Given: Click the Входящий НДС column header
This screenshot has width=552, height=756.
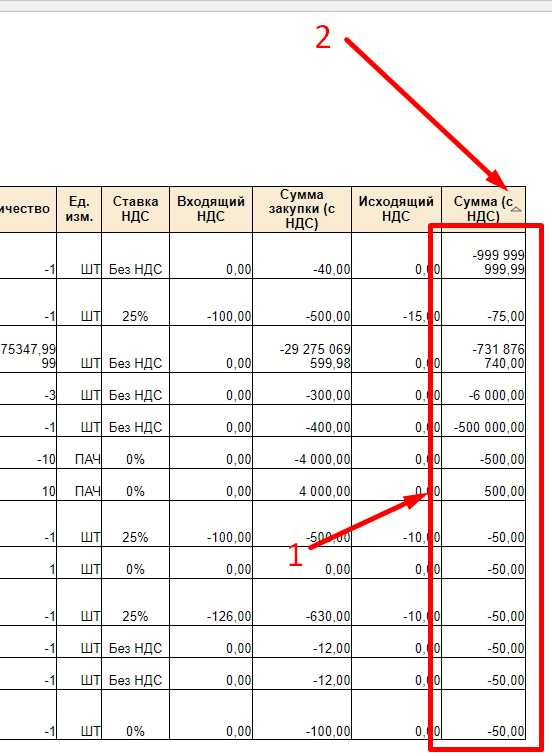Looking at the screenshot, I should point(211,209).
